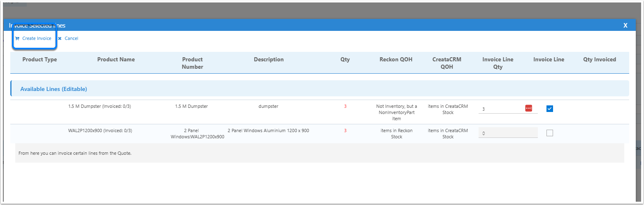
Task: Select the 'WAL2P1200x900 (Invoiced: 0/3)' cell
Action: (100, 130)
